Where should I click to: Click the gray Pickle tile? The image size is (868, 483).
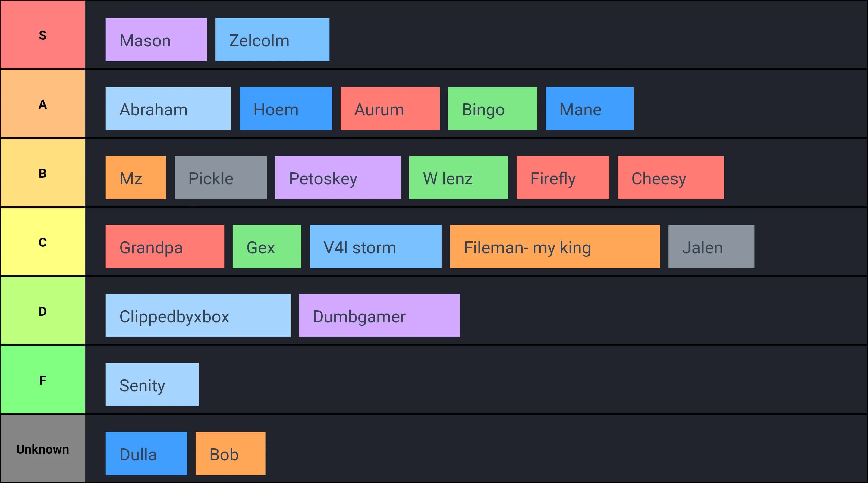point(220,177)
